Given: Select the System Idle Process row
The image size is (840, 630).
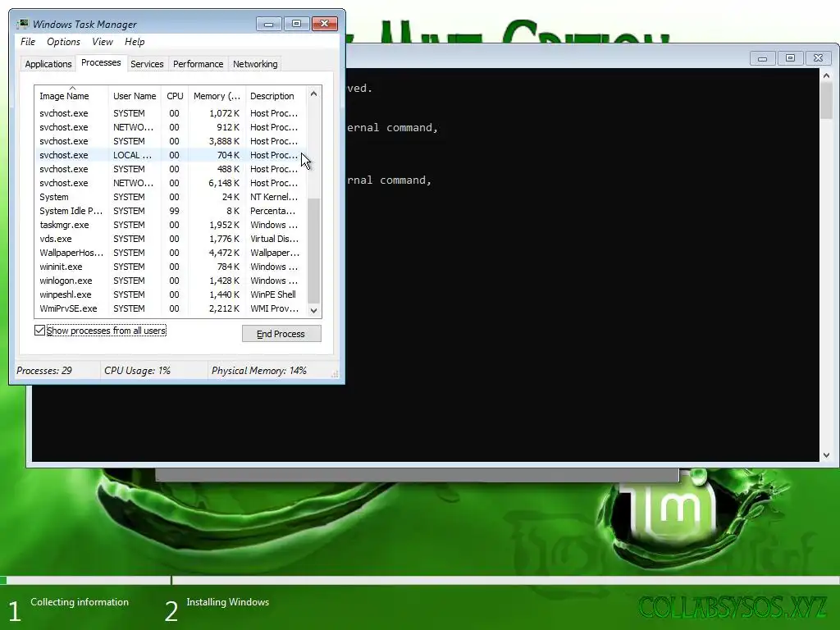Looking at the screenshot, I should click(x=171, y=211).
